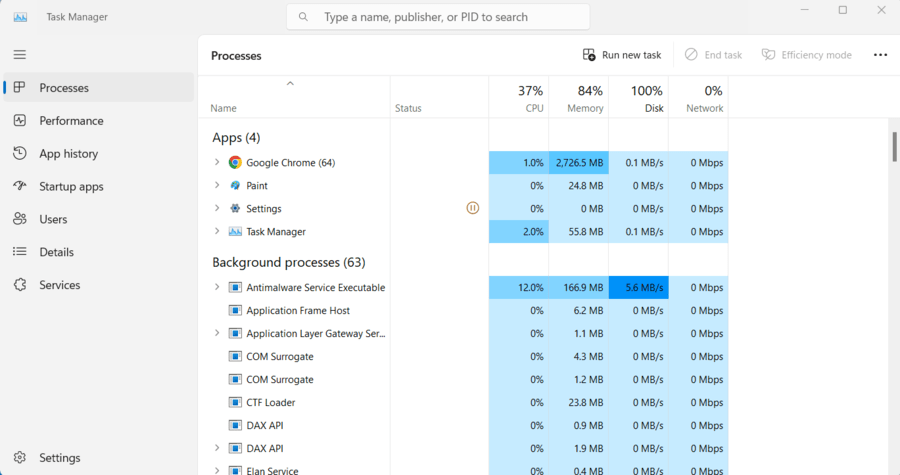Open the hamburger navigation menu
This screenshot has height=475, width=900.
20,55
